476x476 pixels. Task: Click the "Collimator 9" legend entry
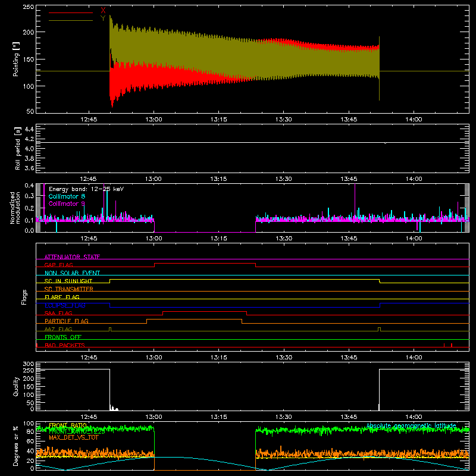[67, 203]
